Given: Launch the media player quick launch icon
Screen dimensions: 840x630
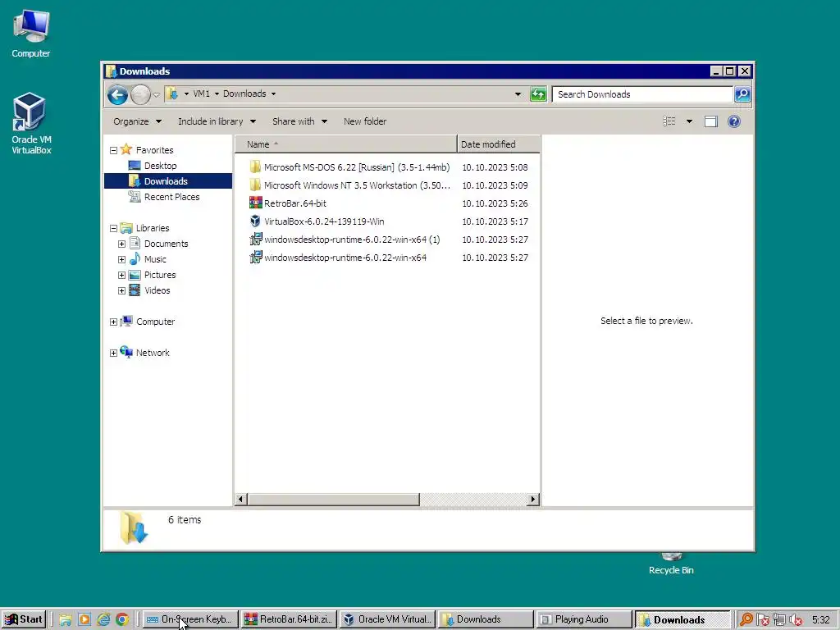Looking at the screenshot, I should (84, 620).
